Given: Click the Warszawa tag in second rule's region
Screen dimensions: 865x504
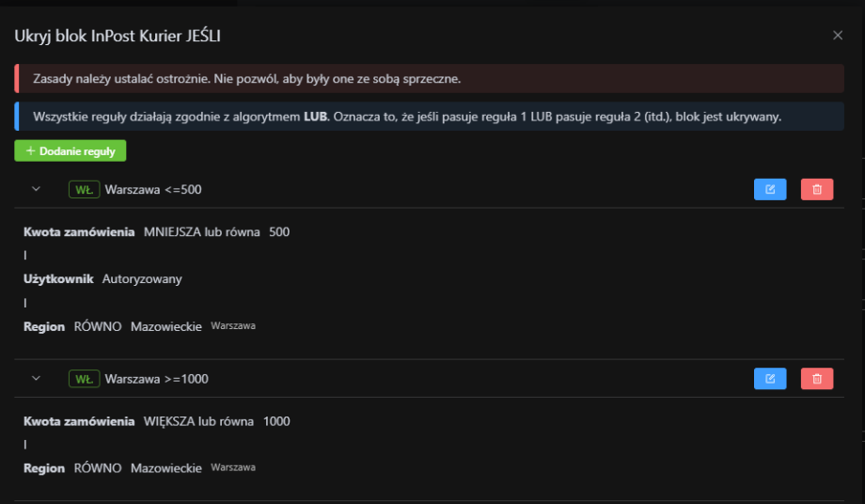Looking at the screenshot, I should point(233,467).
